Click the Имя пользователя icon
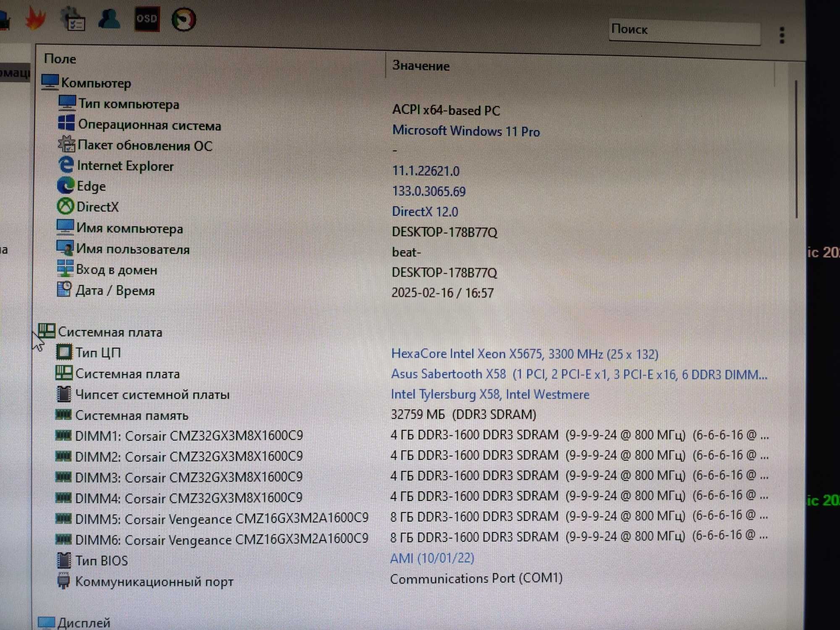 65,248
